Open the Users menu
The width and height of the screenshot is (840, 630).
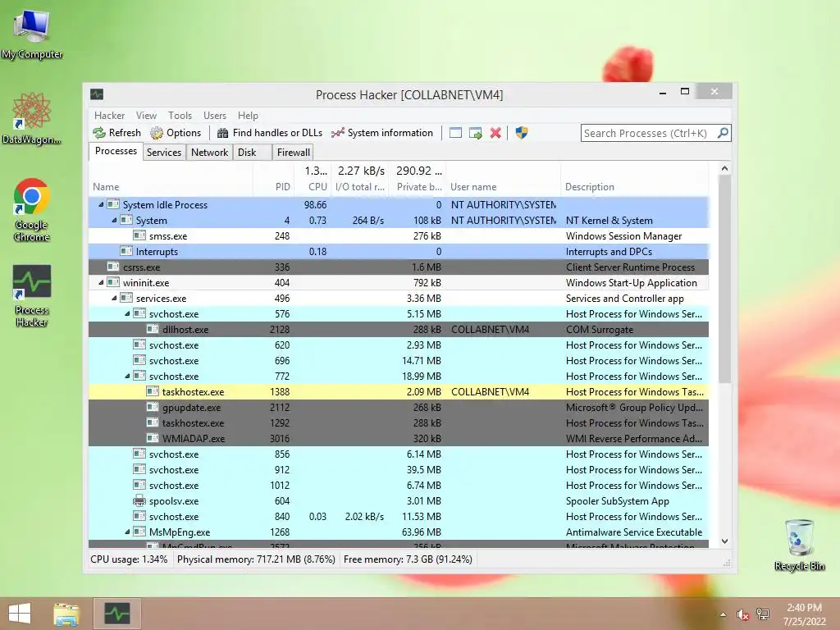[x=215, y=116]
